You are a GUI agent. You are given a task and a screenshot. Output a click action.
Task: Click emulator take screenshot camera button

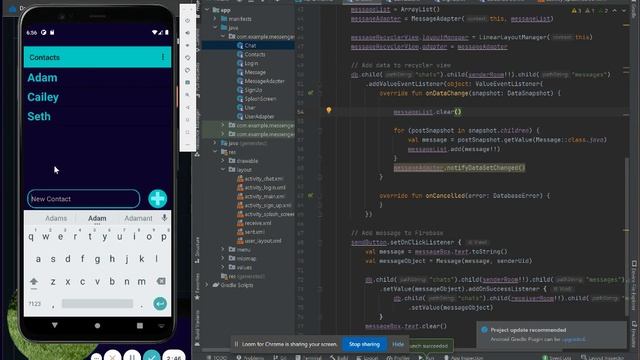[x=187, y=82]
